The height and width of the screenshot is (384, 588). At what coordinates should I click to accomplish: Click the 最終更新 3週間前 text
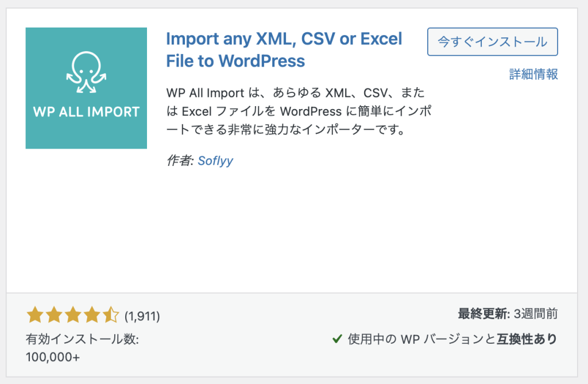pos(508,314)
